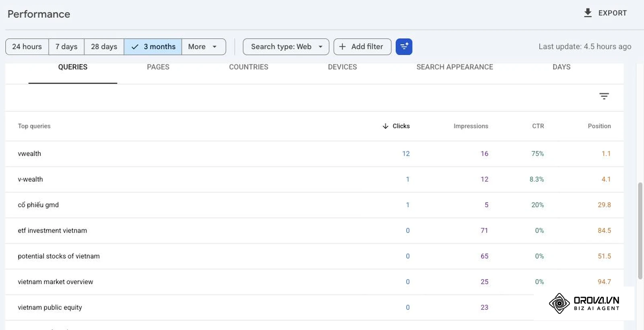The image size is (644, 330).
Task: Open vietnam market overview query
Action: tap(56, 282)
